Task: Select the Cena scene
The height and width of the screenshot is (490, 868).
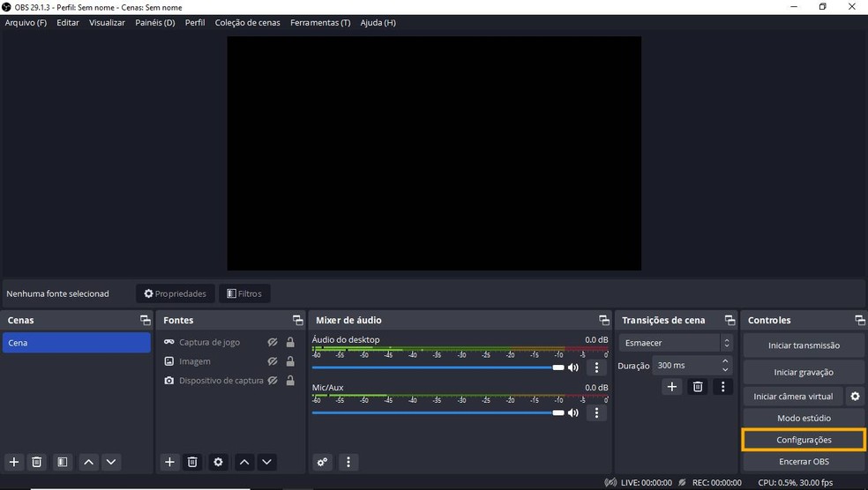Action: (77, 343)
